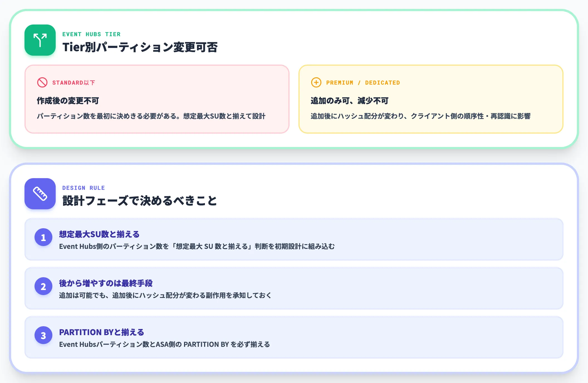Click the purple ruler design rule icon
Viewport: 588px width, 383px height.
click(x=40, y=194)
